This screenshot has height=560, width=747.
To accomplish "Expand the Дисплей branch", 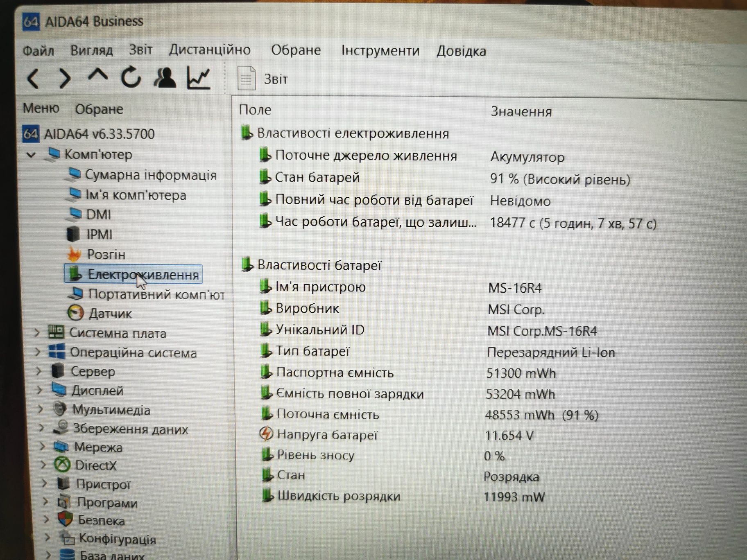I will (40, 390).
